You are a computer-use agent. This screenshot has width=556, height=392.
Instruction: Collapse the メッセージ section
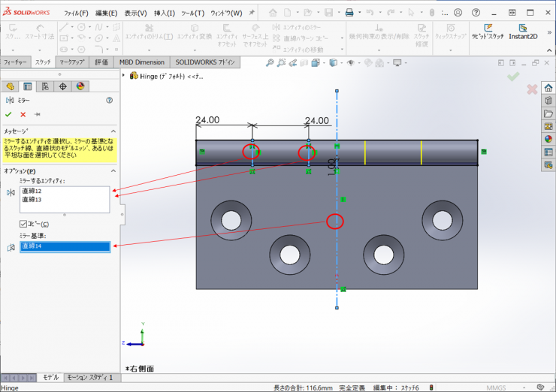(113, 131)
